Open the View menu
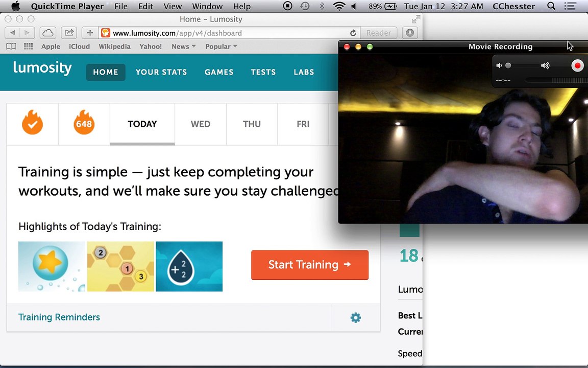This screenshot has height=368, width=588. [x=173, y=6]
